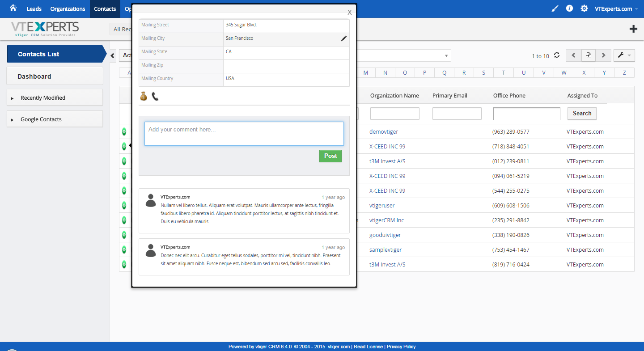The width and height of the screenshot is (644, 351).
Task: Sort by Organization Name column
Action: click(x=394, y=95)
